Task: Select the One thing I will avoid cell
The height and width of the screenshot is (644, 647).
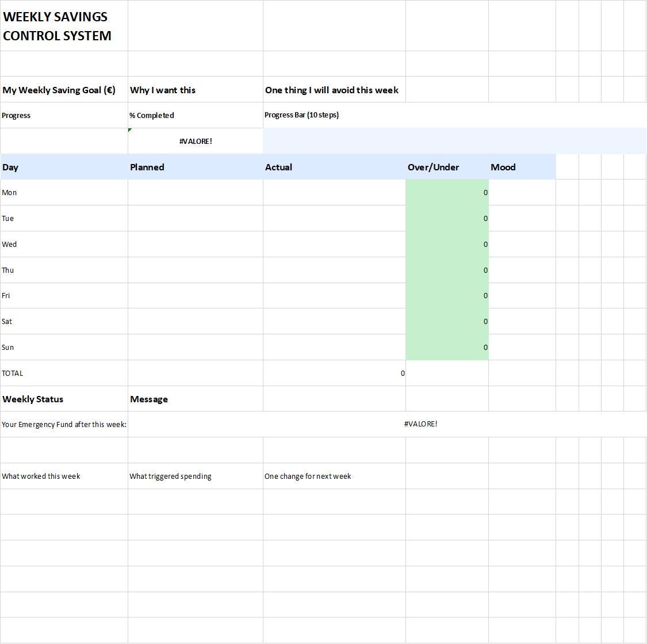Action: point(331,90)
